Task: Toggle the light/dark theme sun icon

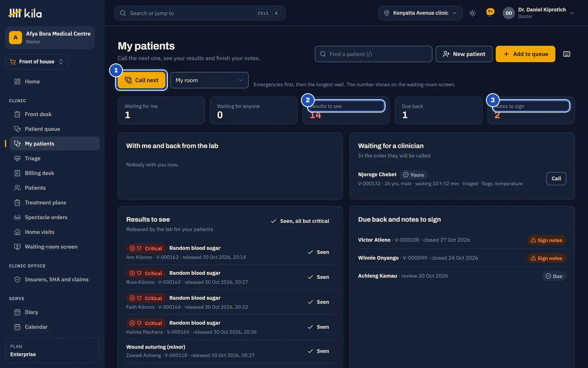Action: tap(472, 13)
